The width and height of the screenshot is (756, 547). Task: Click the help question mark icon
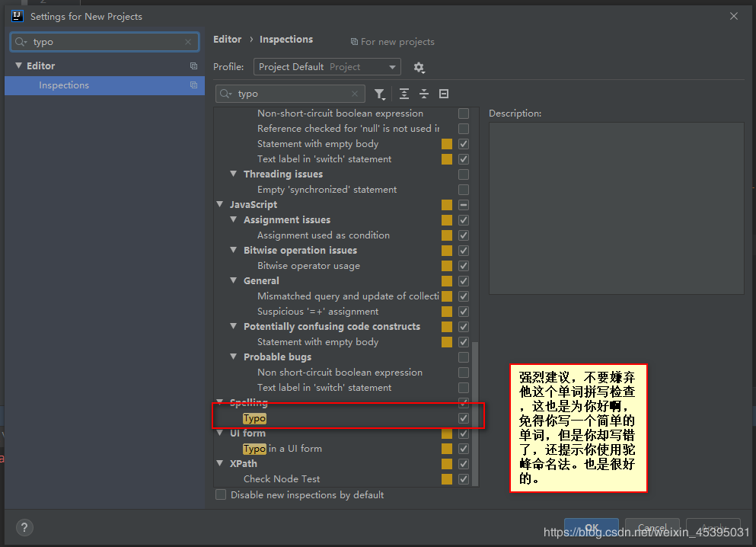click(24, 527)
